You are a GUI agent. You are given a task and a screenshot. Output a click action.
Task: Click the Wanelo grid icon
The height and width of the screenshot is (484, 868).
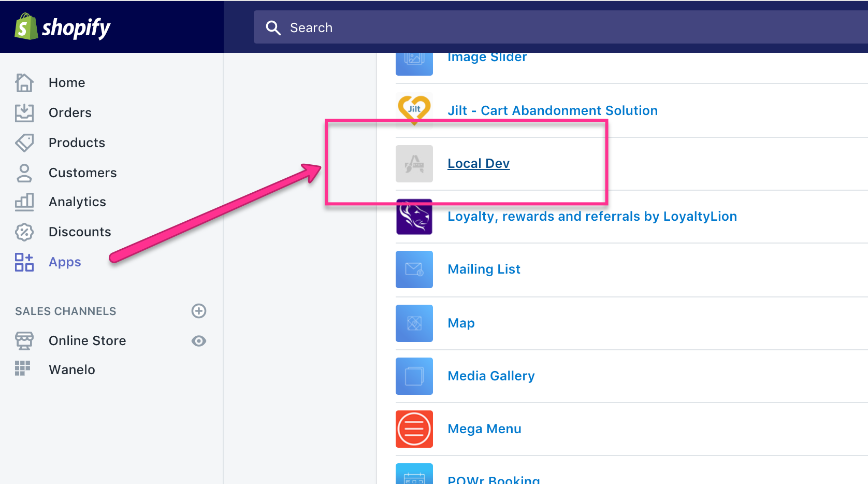tap(23, 368)
